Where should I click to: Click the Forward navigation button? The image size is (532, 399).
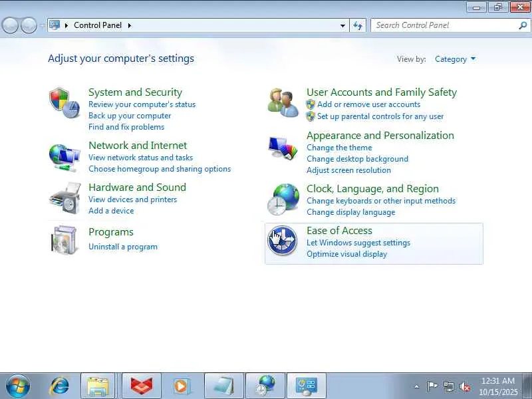tap(29, 25)
